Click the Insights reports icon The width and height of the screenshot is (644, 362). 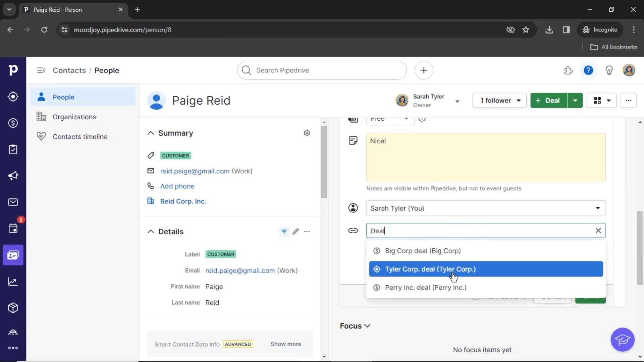pos(13,282)
